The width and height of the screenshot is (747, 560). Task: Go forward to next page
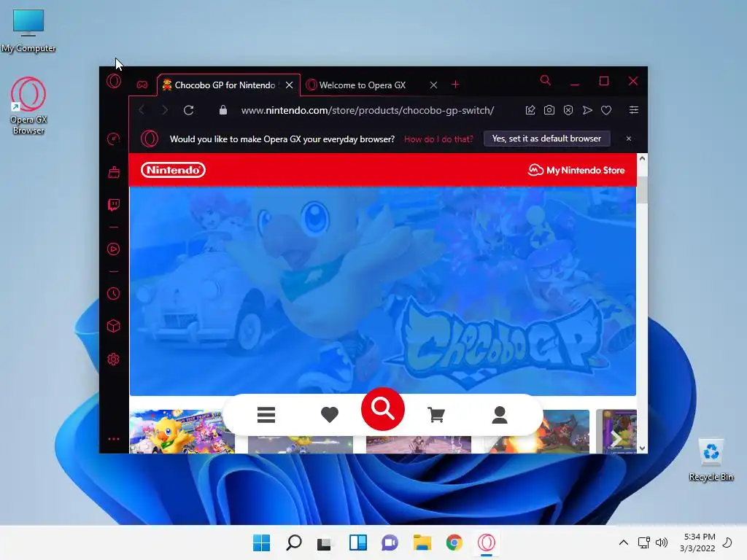pyautogui.click(x=165, y=111)
